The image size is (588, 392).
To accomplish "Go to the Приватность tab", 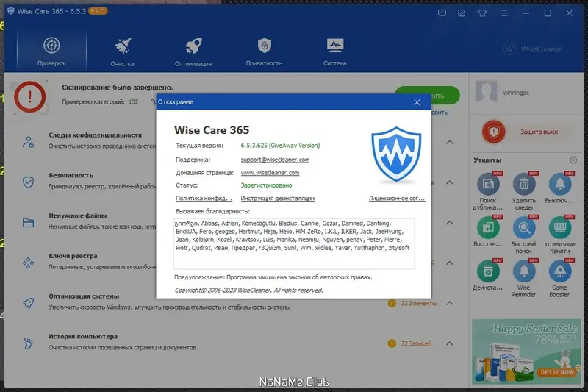I will (264, 51).
